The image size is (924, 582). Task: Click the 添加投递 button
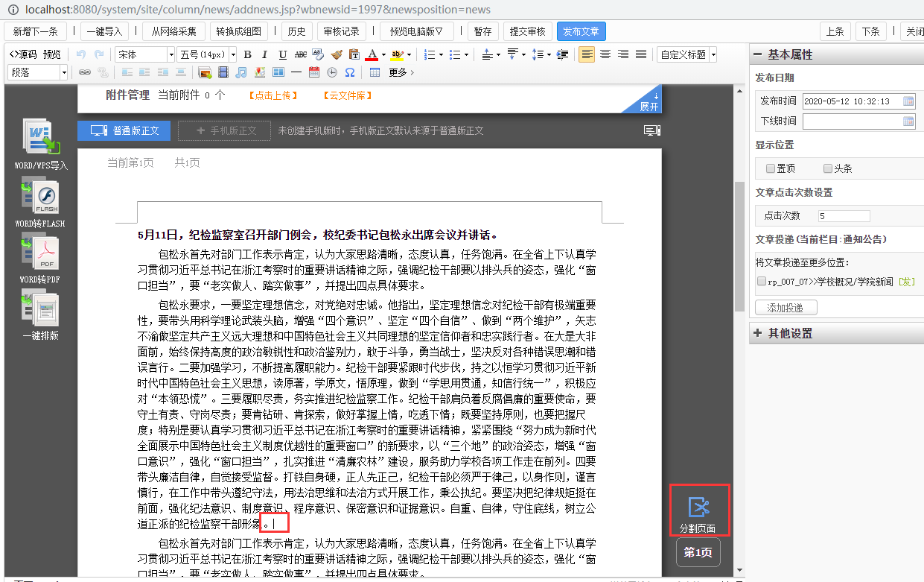pyautogui.click(x=786, y=308)
